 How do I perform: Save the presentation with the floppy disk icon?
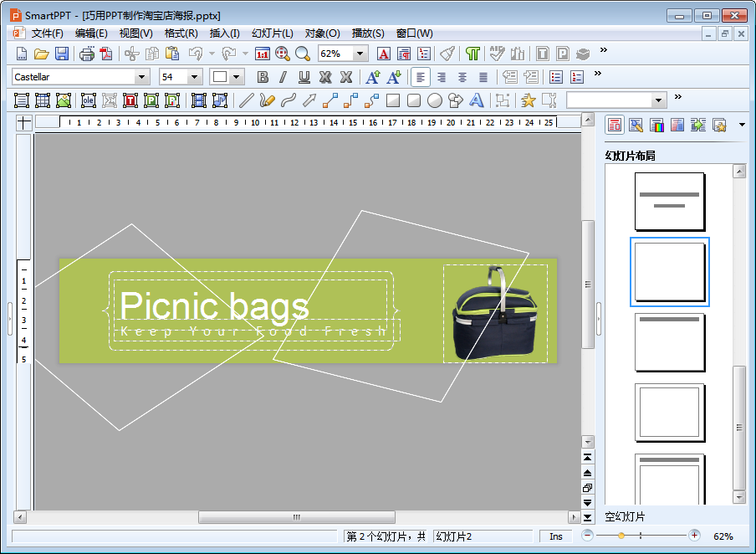[x=62, y=54]
